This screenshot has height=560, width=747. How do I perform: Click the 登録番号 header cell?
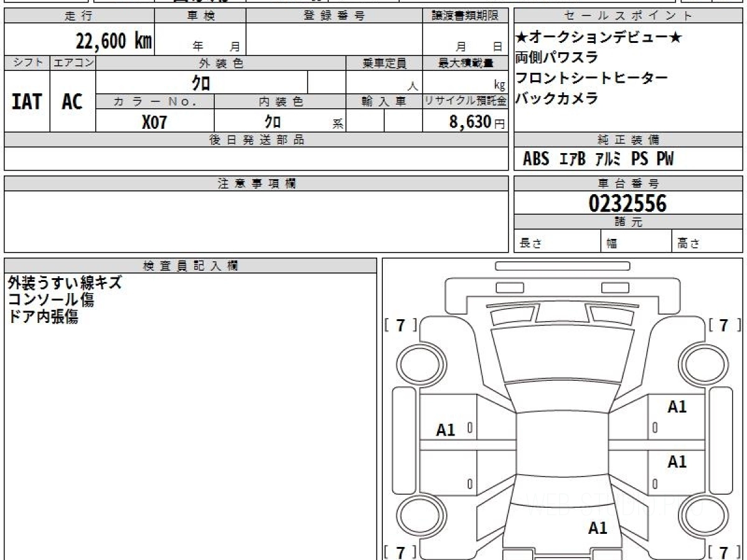coord(334,16)
